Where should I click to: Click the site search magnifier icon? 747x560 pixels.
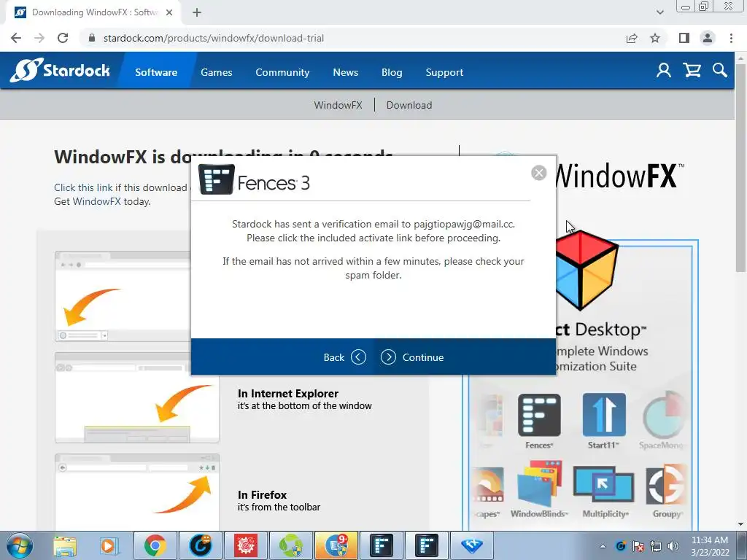coord(720,71)
